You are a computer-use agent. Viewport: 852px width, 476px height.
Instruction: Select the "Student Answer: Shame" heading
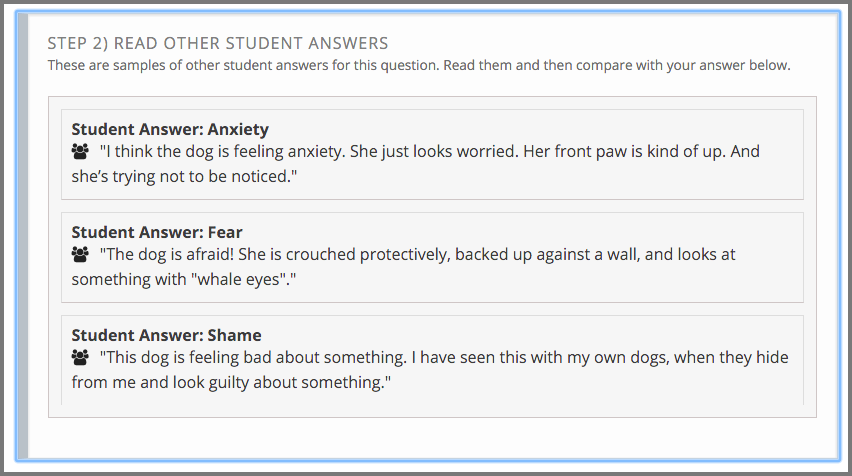(x=166, y=335)
